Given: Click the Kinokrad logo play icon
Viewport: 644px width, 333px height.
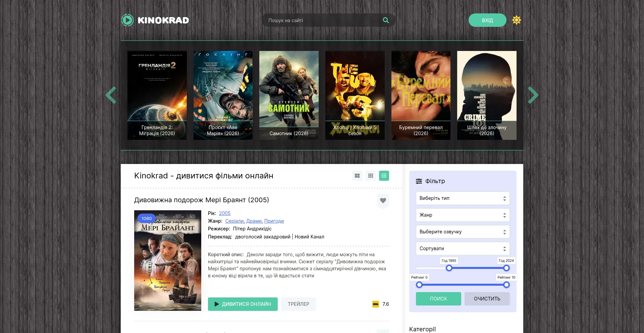Looking at the screenshot, I should pos(127,20).
